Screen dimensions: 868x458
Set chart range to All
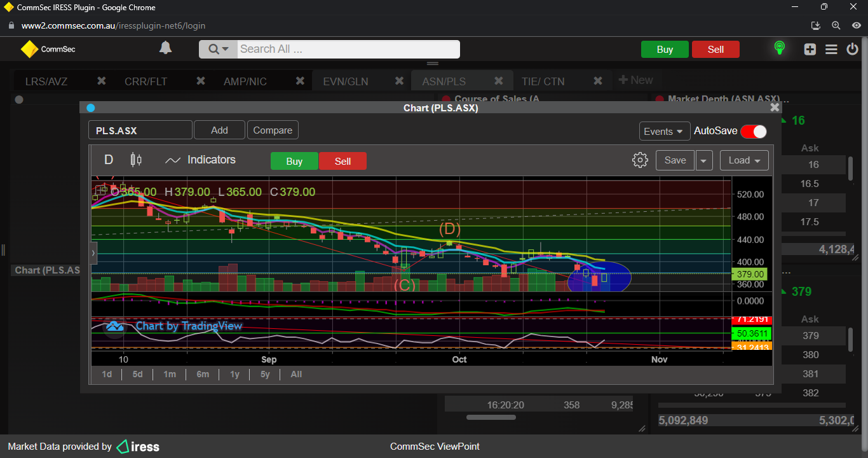[296, 374]
